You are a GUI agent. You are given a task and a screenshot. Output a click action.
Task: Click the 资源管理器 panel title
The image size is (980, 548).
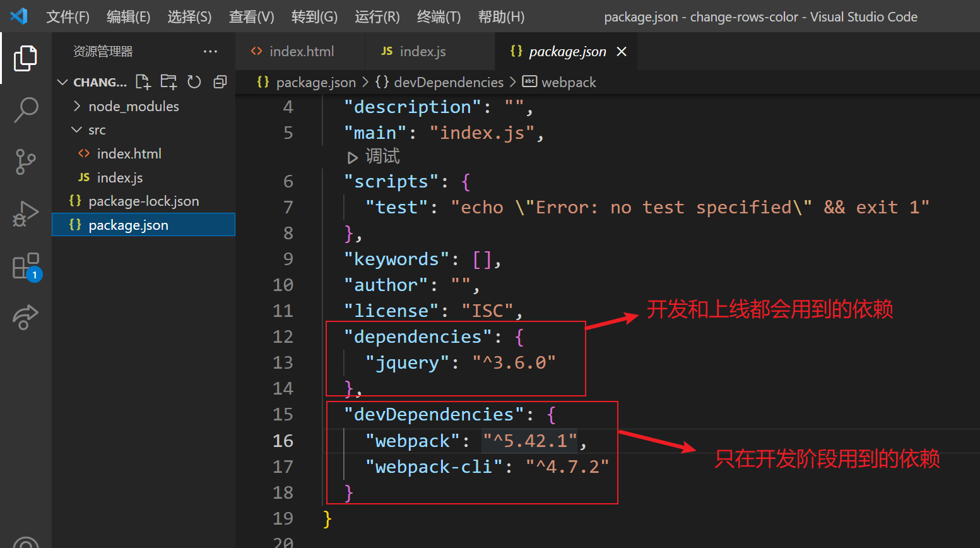pos(103,51)
